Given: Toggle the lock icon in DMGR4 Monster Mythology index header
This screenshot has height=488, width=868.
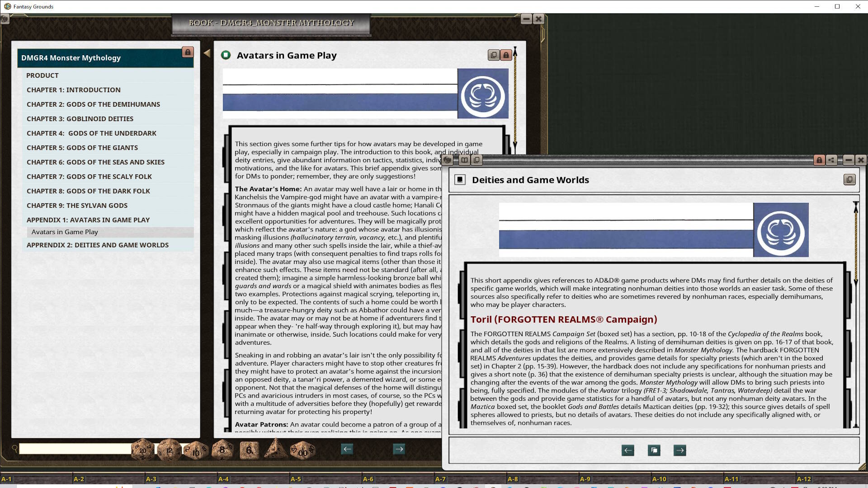Looking at the screenshot, I should pyautogui.click(x=188, y=52).
